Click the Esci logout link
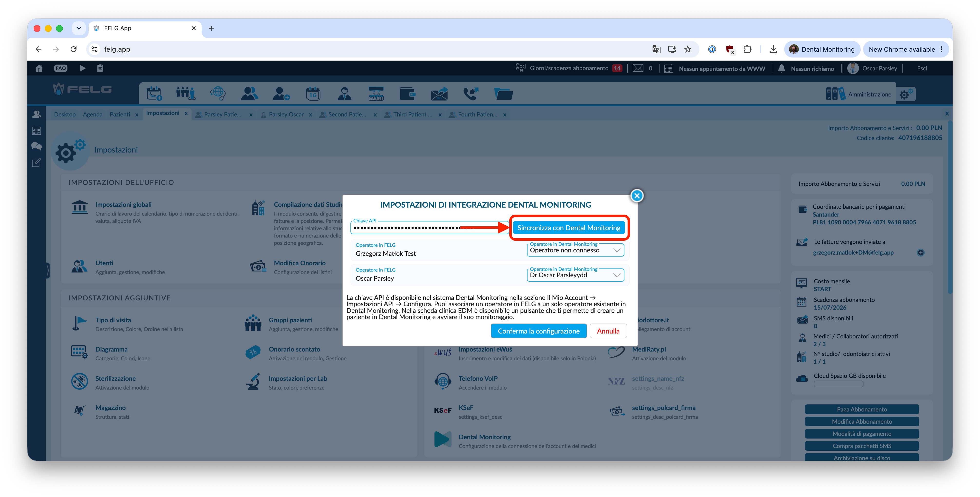 tap(922, 68)
